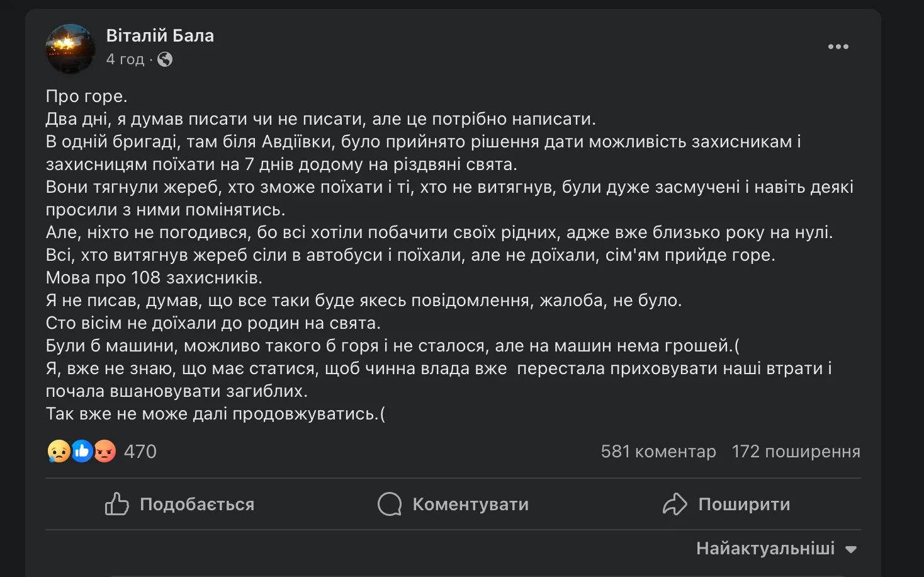View the 581 коментар list
This screenshot has width=924, height=577.
point(658,452)
